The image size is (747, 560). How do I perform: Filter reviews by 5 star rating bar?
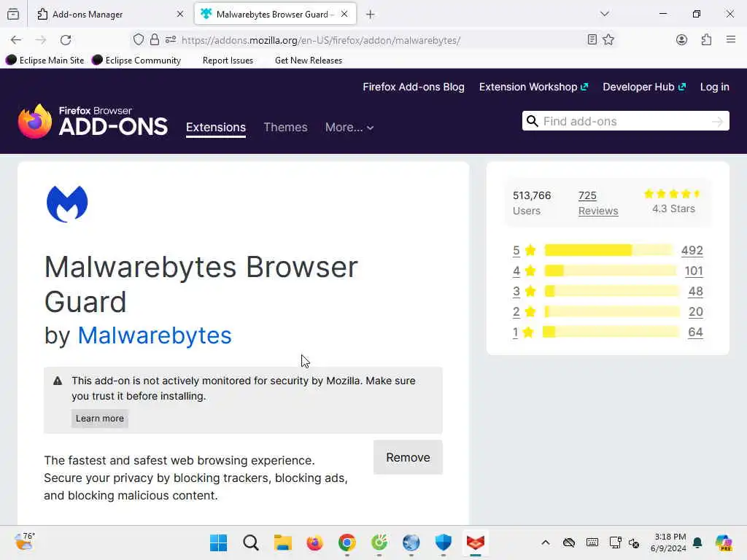click(608, 250)
